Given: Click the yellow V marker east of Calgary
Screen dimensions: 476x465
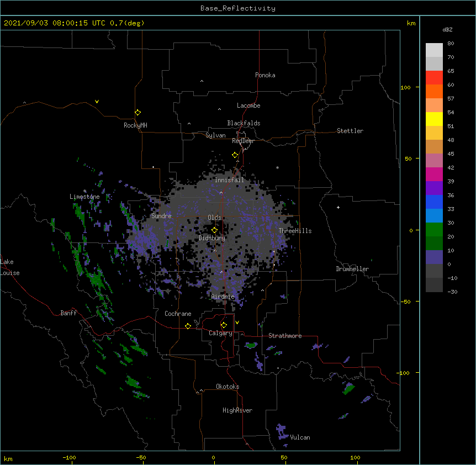Looking at the screenshot, I should pos(237,323).
